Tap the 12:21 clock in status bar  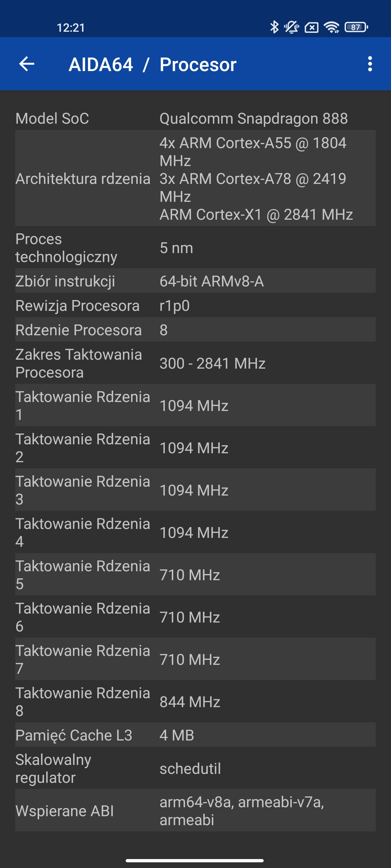[x=71, y=28]
